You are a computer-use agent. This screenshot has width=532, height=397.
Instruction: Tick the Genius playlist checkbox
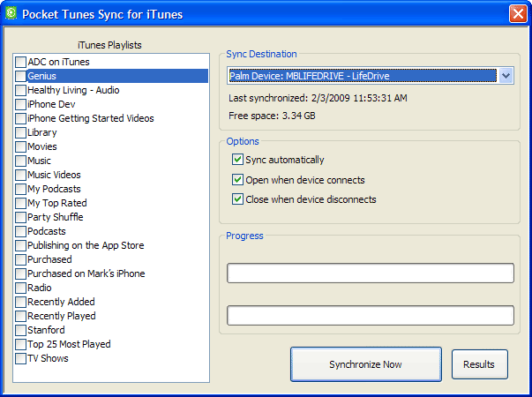click(x=20, y=76)
